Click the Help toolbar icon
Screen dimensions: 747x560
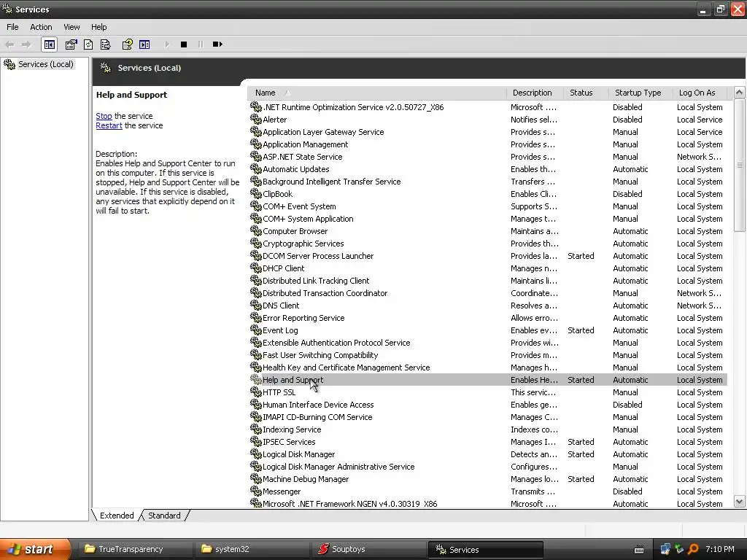point(127,44)
